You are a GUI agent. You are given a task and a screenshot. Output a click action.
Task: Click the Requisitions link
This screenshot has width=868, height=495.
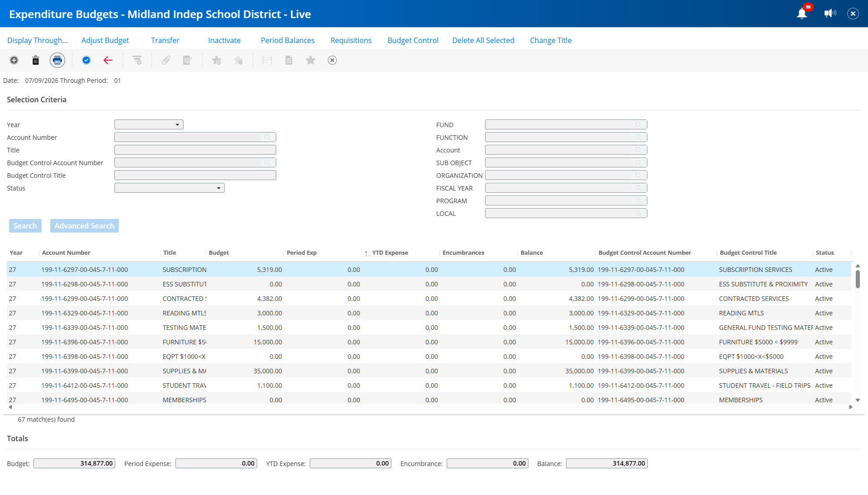[351, 40]
